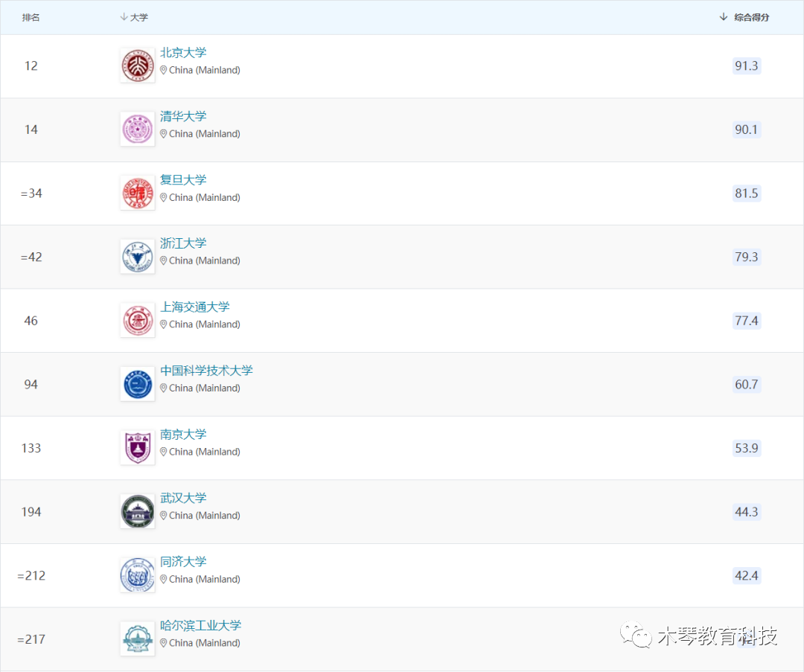Image resolution: width=804 pixels, height=672 pixels.
Task: Click the Nanjing University purple shield logo
Action: (138, 448)
